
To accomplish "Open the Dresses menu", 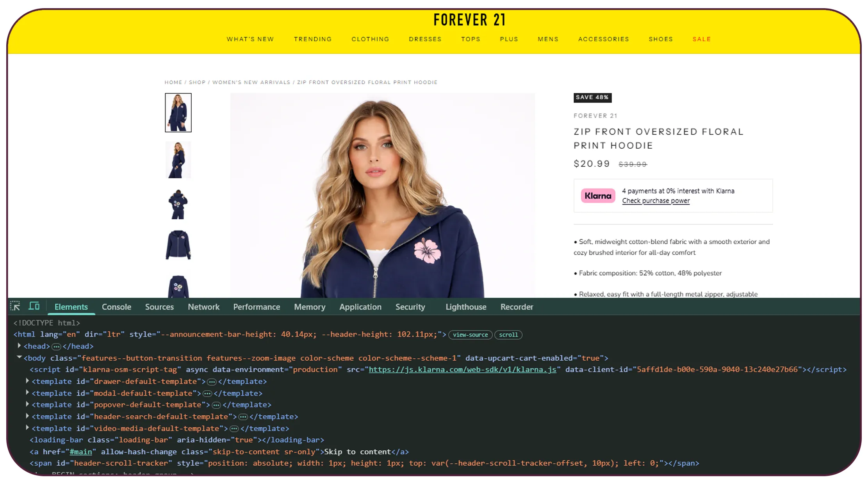I will point(425,39).
